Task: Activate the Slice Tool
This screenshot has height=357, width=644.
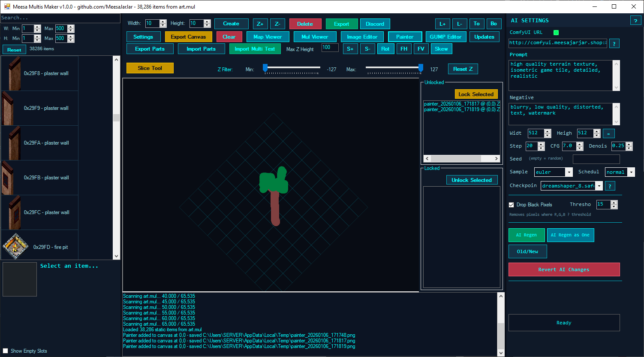Action: coord(150,68)
